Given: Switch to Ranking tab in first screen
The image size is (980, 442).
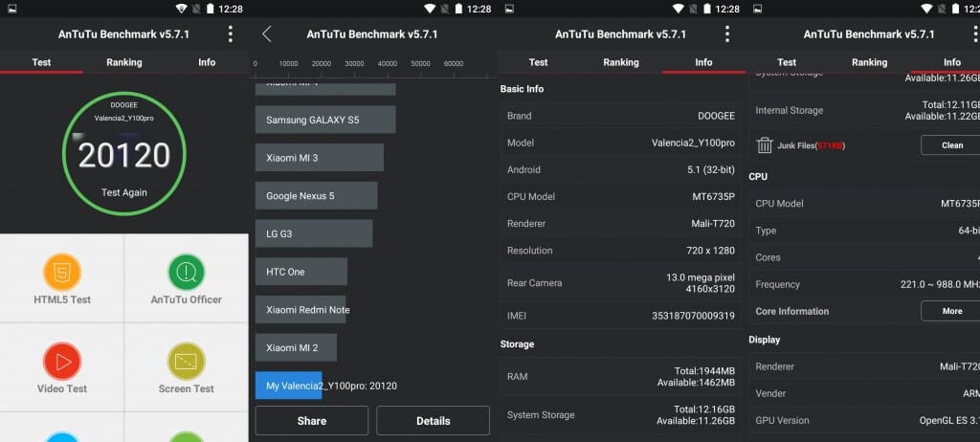Looking at the screenshot, I should (123, 62).
